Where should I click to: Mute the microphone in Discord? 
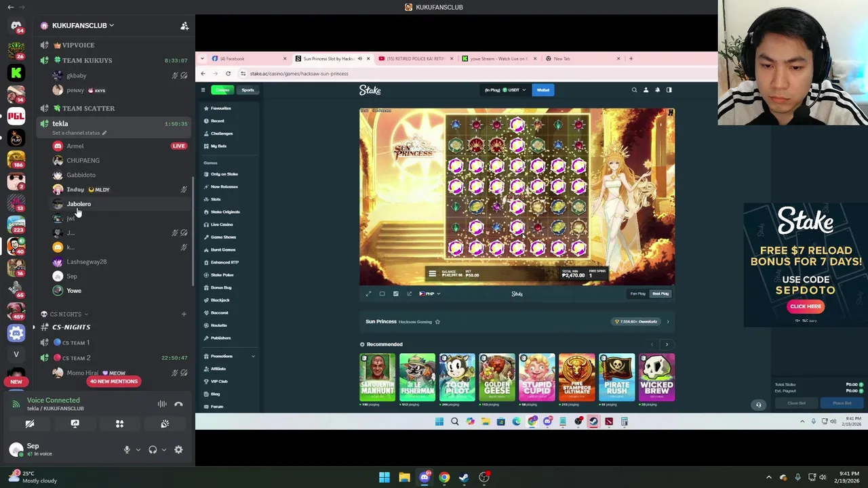(x=126, y=449)
